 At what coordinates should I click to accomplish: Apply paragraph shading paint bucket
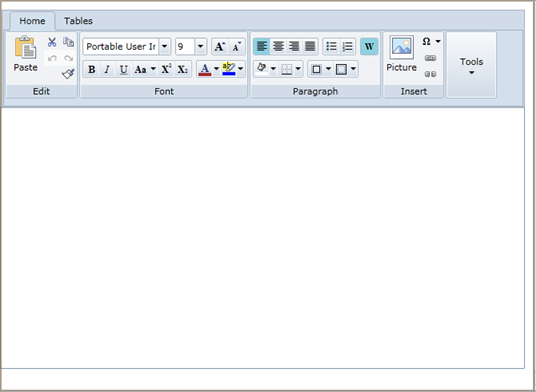tap(262, 69)
